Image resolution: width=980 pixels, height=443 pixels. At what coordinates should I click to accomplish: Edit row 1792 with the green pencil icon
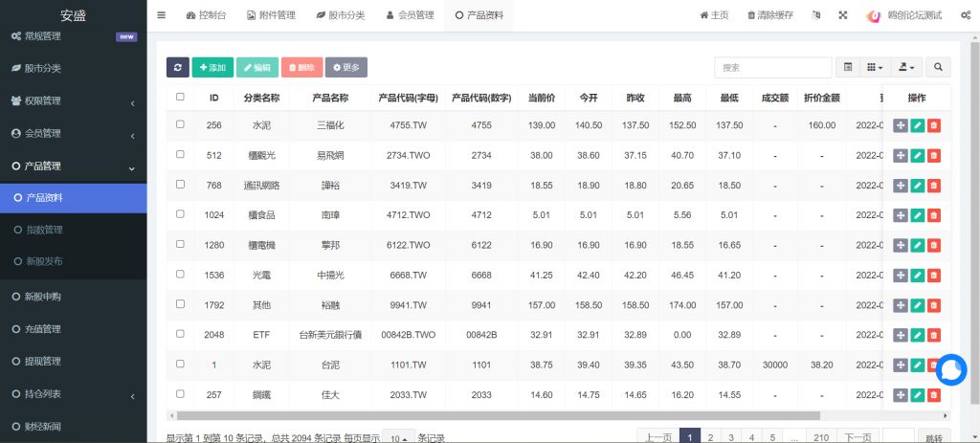tap(917, 305)
